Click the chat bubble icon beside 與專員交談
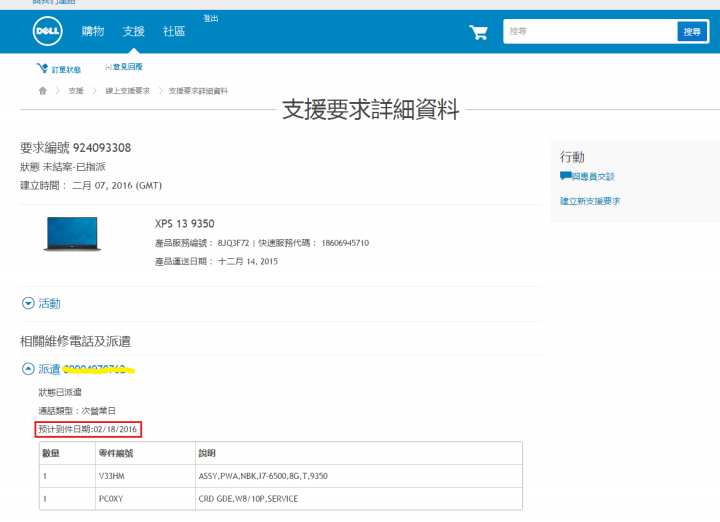This screenshot has height=522, width=720. 565,175
